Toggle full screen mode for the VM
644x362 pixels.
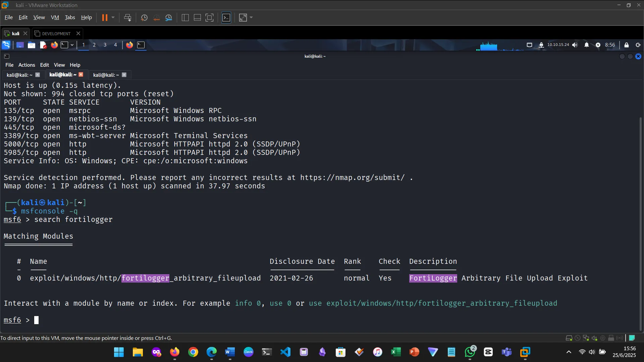coord(243,17)
